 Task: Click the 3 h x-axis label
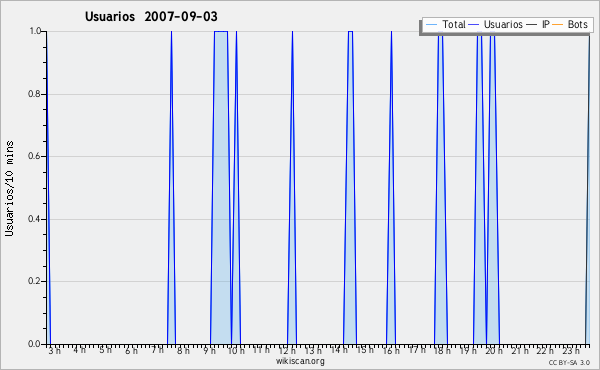click(54, 350)
